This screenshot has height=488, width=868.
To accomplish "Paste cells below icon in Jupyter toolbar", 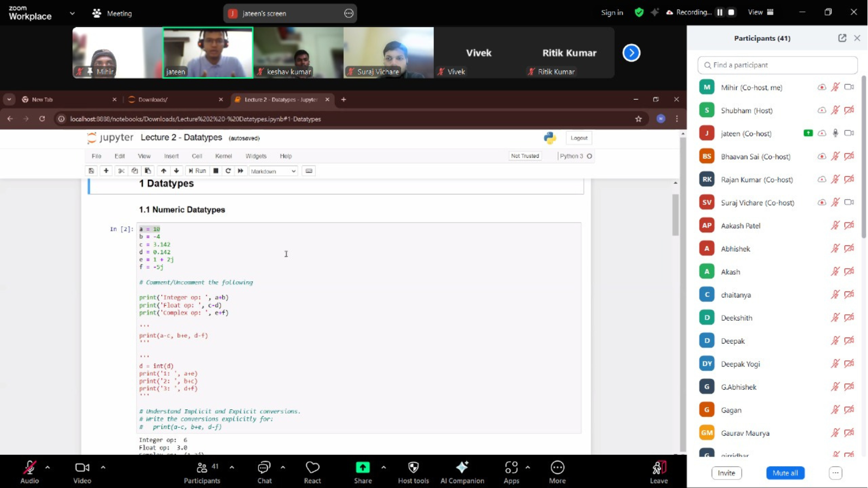I will click(x=148, y=171).
